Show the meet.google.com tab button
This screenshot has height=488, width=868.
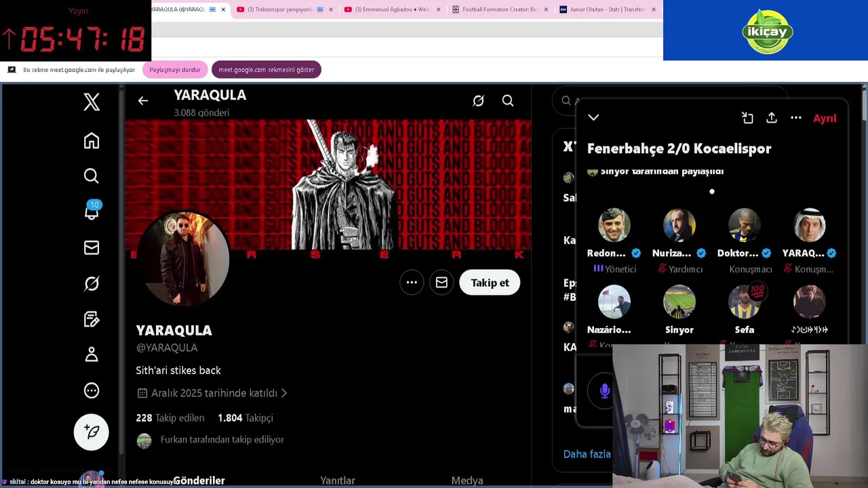coord(267,70)
